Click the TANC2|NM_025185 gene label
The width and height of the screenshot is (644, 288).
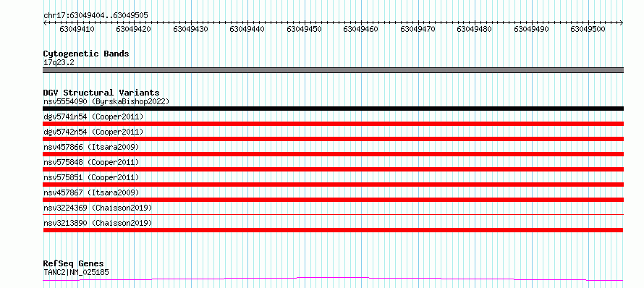pyautogui.click(x=76, y=272)
